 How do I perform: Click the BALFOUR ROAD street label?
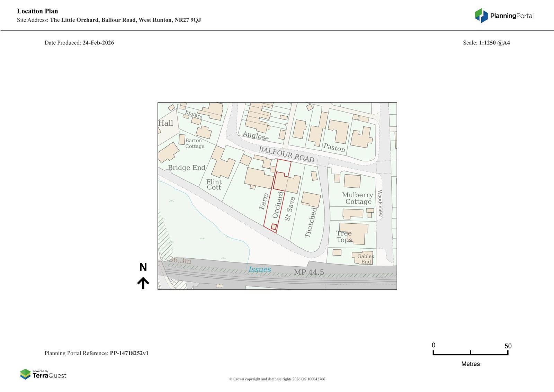(286, 154)
